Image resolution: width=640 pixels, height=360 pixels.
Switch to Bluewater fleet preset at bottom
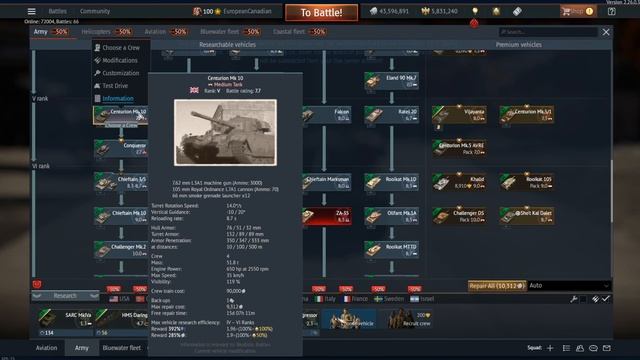click(122, 348)
